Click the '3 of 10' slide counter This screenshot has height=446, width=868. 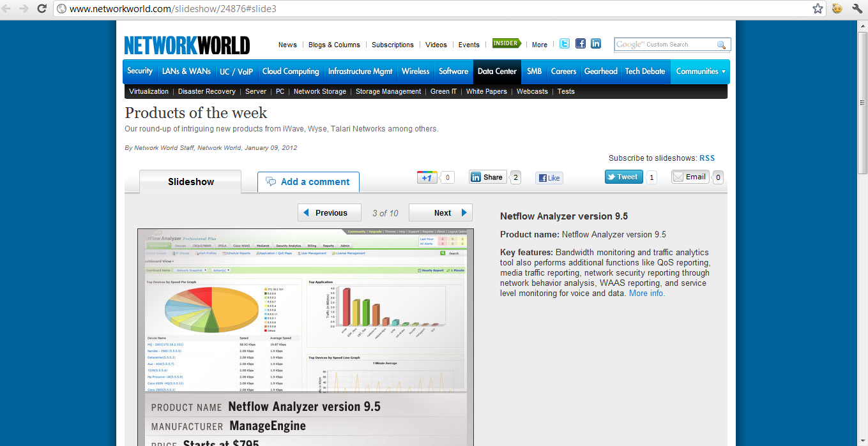[x=385, y=213]
